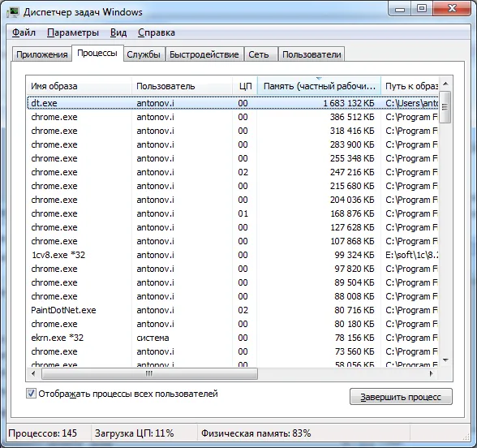The width and height of the screenshot is (477, 448).
Task: Click the horizontal scrollbar thumb
Action: [149, 373]
